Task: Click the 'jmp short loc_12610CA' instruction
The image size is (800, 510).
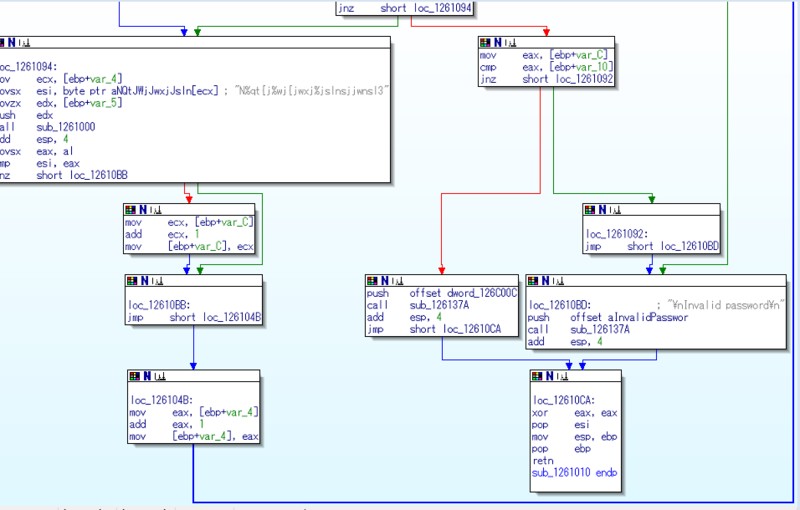Action: (x=434, y=329)
